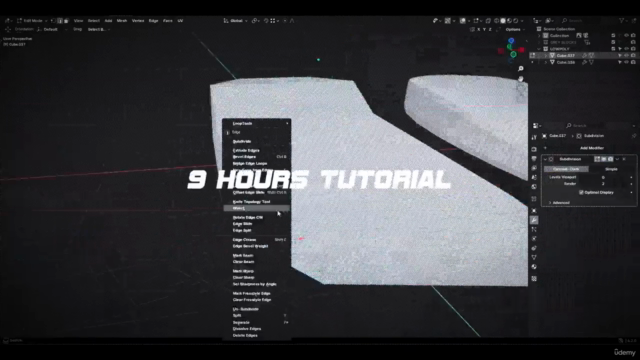Image resolution: width=640 pixels, height=360 pixels.
Task: Collapse the Subdivision modifier panel
Action: [x=545, y=159]
